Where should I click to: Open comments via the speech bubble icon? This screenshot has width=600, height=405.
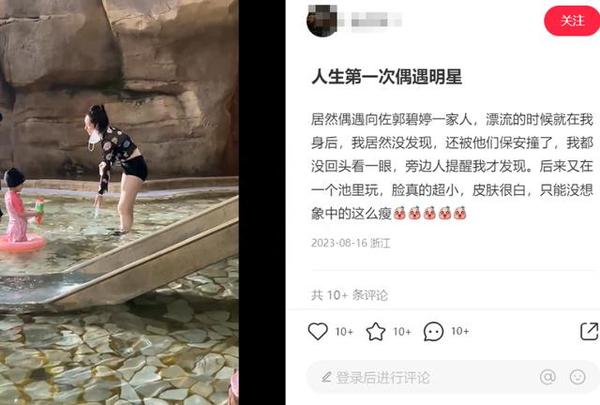pos(434,332)
